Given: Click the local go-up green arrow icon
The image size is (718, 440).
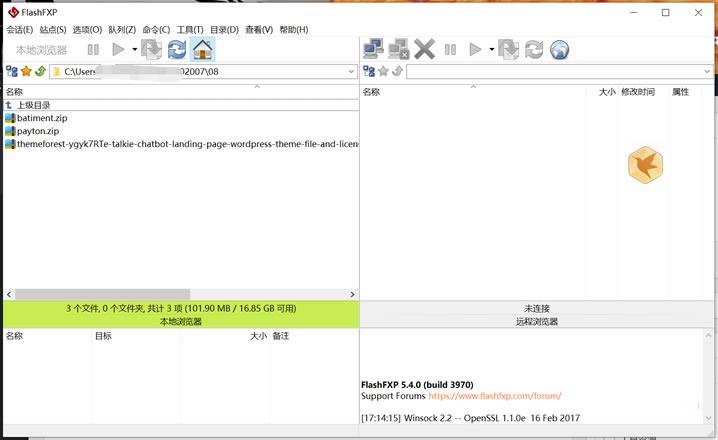Looking at the screenshot, I should (x=40, y=71).
